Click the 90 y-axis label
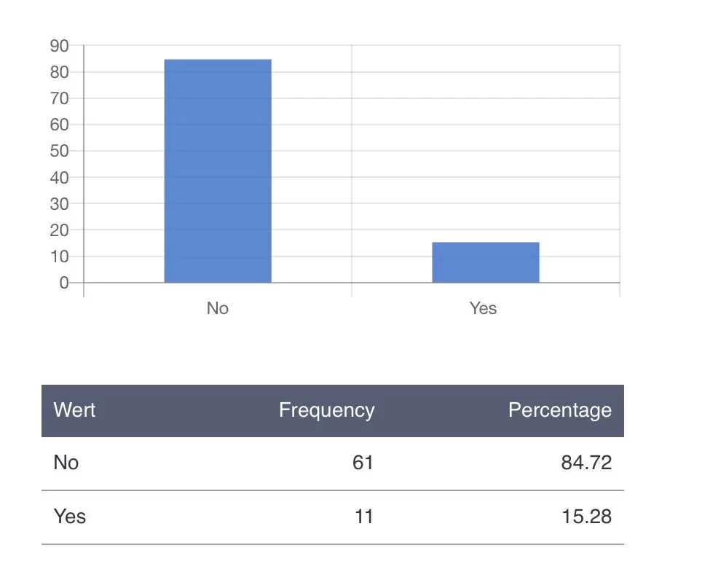The height and width of the screenshot is (588, 713). [x=59, y=46]
